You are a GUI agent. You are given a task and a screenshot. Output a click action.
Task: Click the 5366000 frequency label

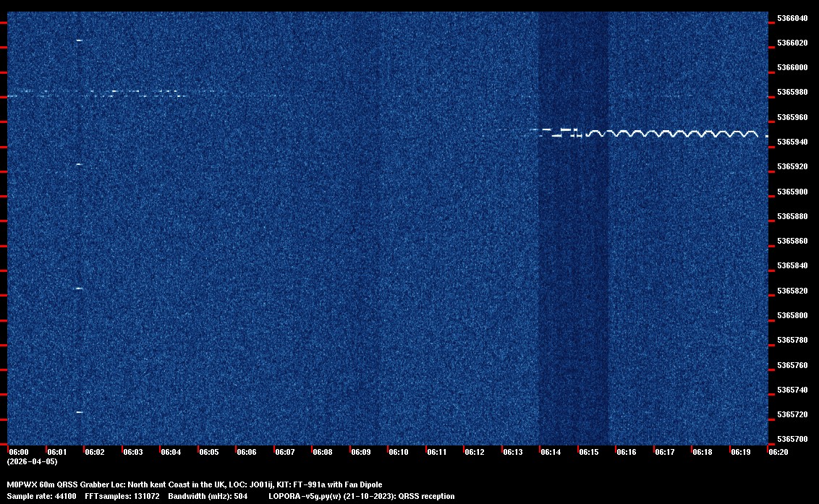point(792,67)
